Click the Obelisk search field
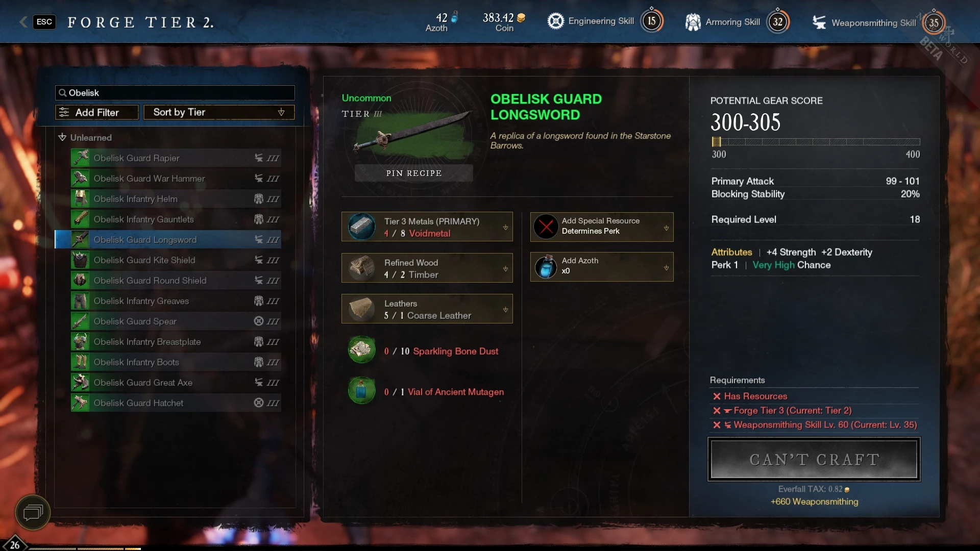Image resolution: width=980 pixels, height=551 pixels. (x=175, y=93)
